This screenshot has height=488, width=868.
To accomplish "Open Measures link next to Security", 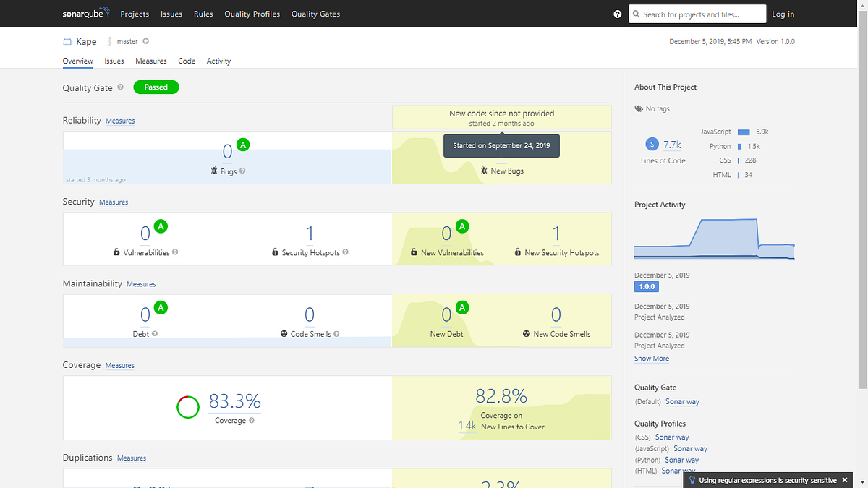I will 114,202.
